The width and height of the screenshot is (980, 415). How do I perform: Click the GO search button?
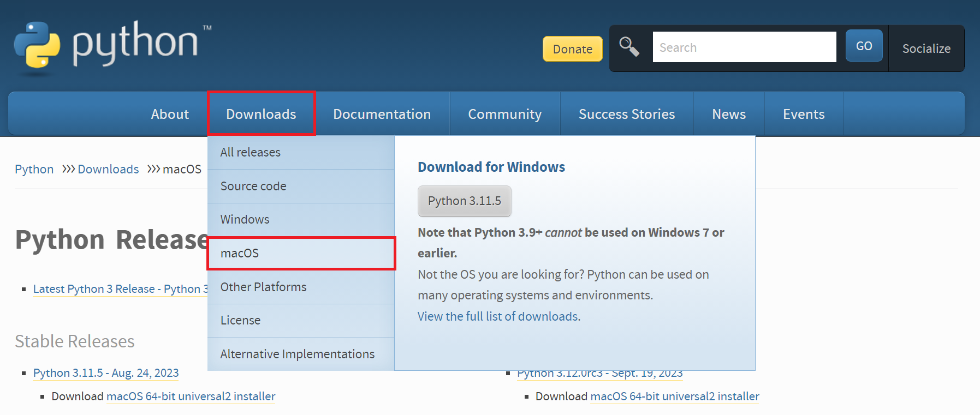pyautogui.click(x=864, y=46)
